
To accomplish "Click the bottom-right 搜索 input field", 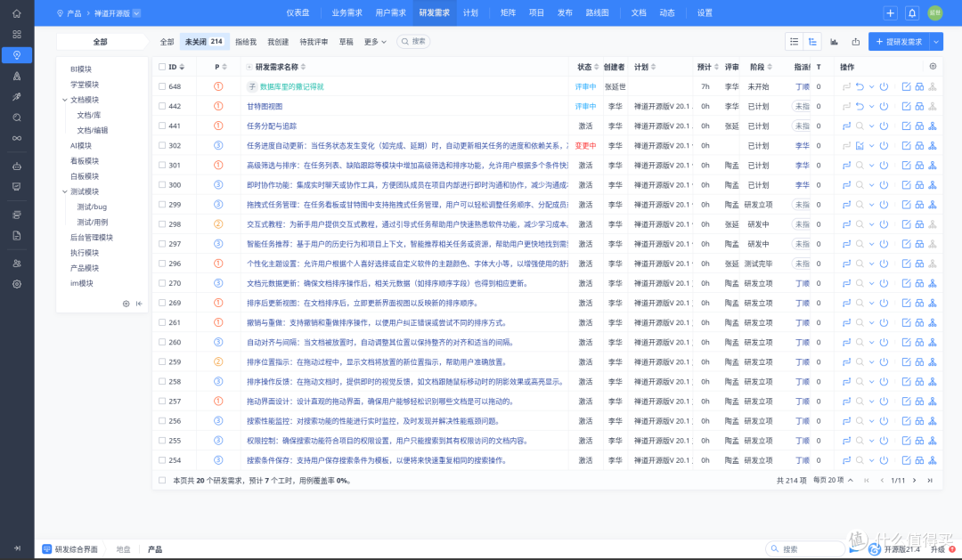I will pos(805,549).
